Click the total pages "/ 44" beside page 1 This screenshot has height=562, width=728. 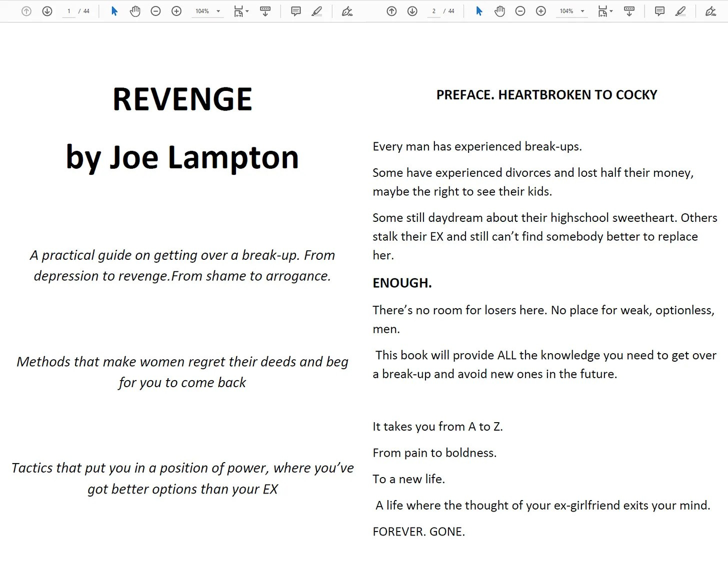tap(84, 11)
